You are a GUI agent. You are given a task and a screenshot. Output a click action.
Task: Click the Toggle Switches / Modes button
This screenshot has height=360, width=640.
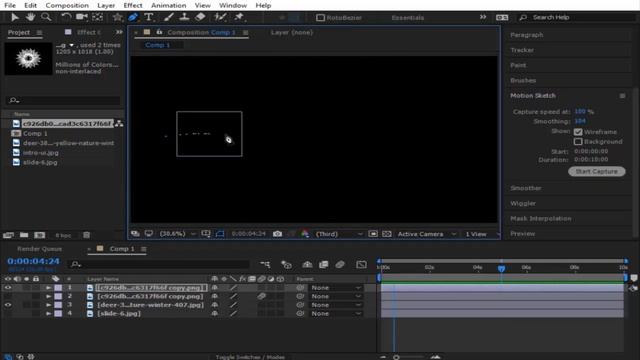pos(250,357)
